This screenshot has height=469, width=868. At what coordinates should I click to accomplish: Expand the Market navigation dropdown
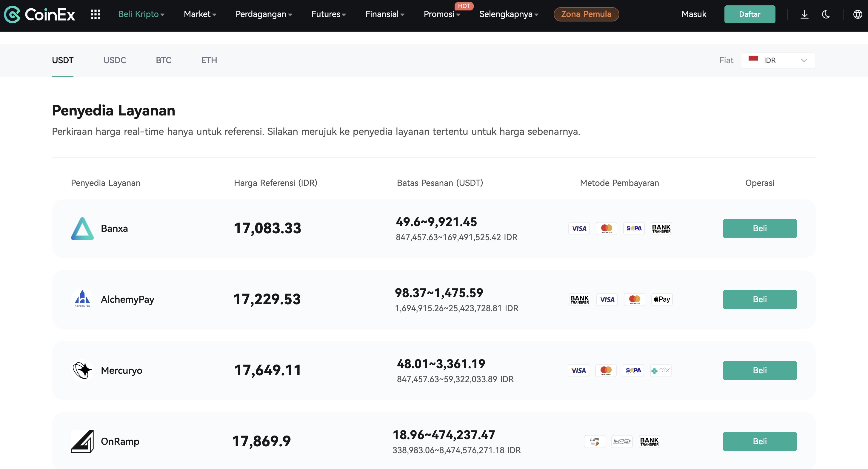point(199,14)
